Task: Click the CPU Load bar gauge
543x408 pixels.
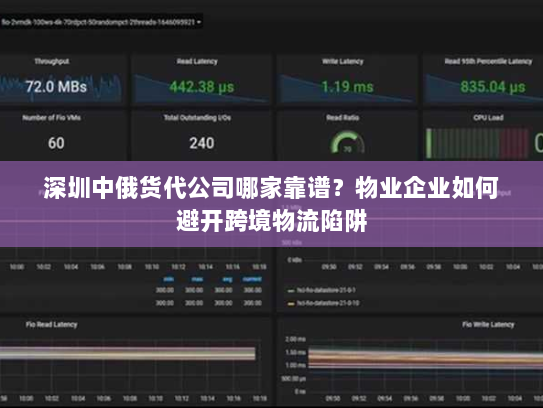Action: [x=477, y=143]
